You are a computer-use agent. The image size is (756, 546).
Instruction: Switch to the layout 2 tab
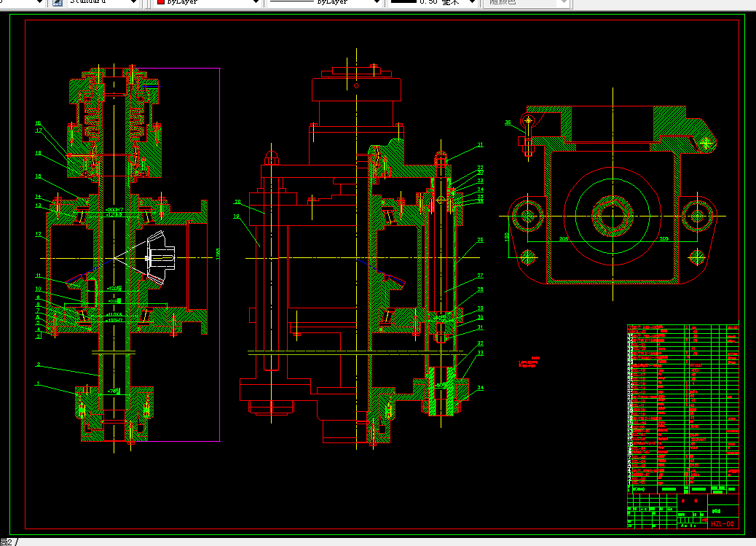7,542
